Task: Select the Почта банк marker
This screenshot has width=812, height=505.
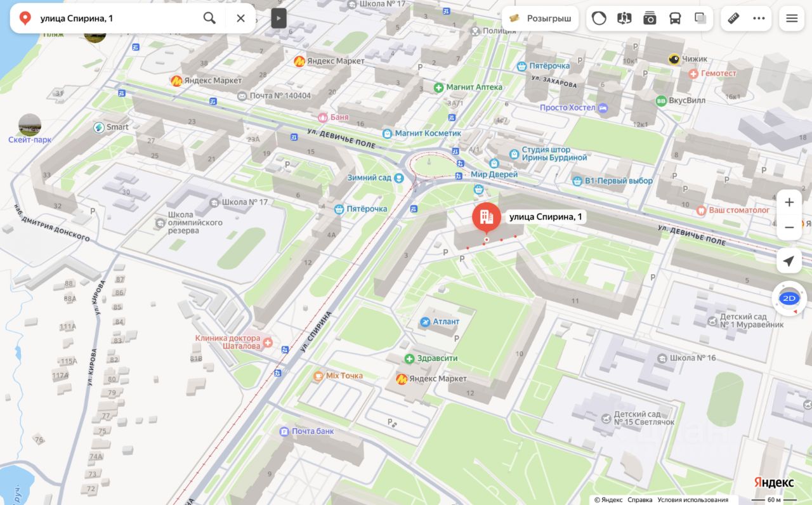Action: point(284,431)
